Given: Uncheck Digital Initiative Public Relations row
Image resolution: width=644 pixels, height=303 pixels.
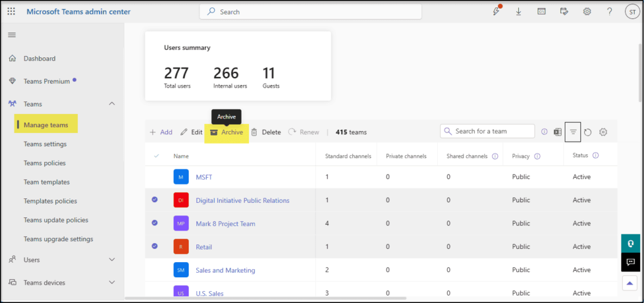Looking at the screenshot, I should [x=155, y=200].
